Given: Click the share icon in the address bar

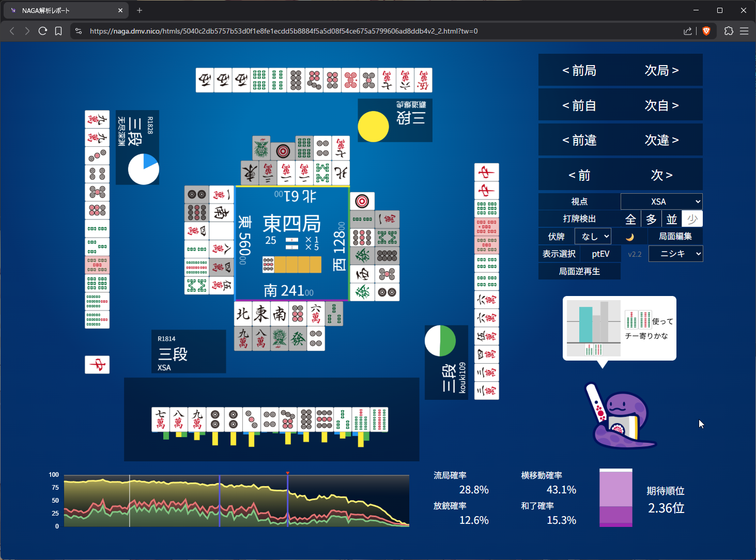Looking at the screenshot, I should click(687, 31).
